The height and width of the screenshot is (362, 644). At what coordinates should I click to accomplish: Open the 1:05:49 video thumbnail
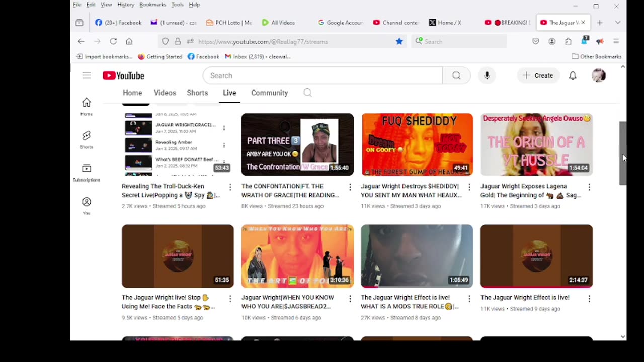(417, 256)
